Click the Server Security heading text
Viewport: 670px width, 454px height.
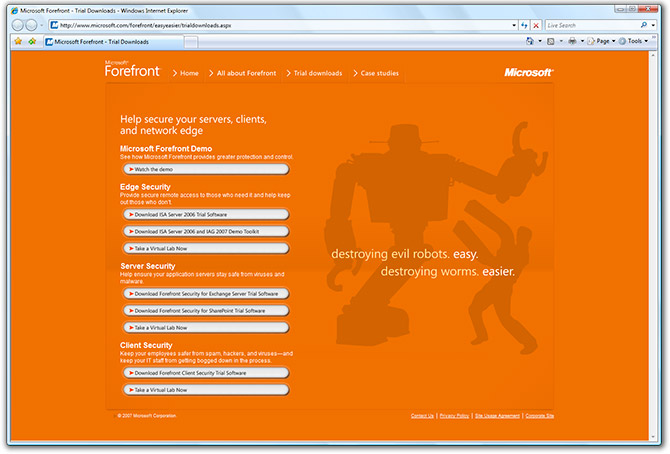(148, 266)
